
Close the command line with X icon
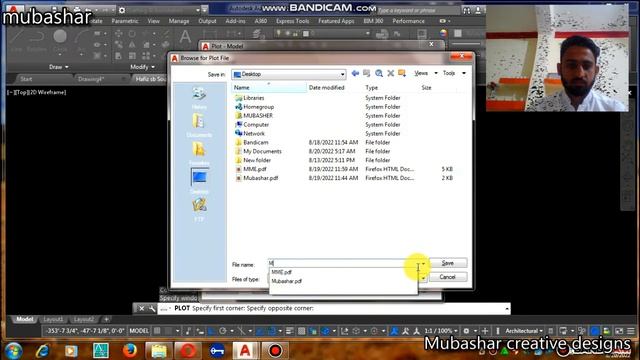click(x=141, y=309)
